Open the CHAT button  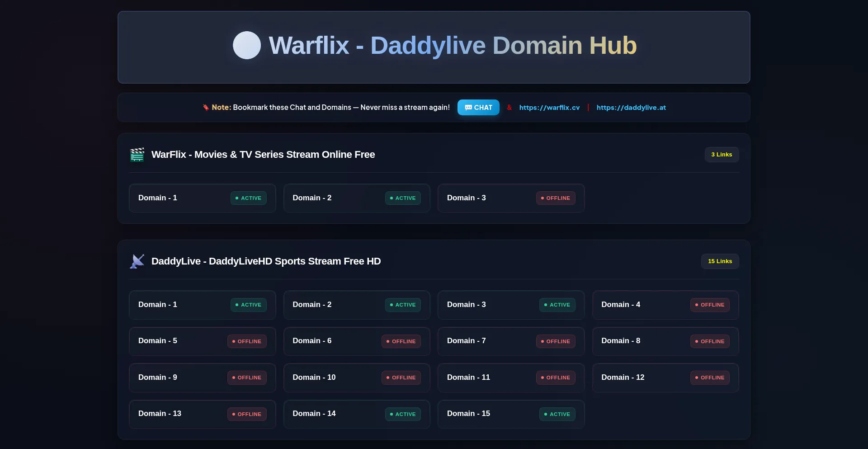coord(478,108)
